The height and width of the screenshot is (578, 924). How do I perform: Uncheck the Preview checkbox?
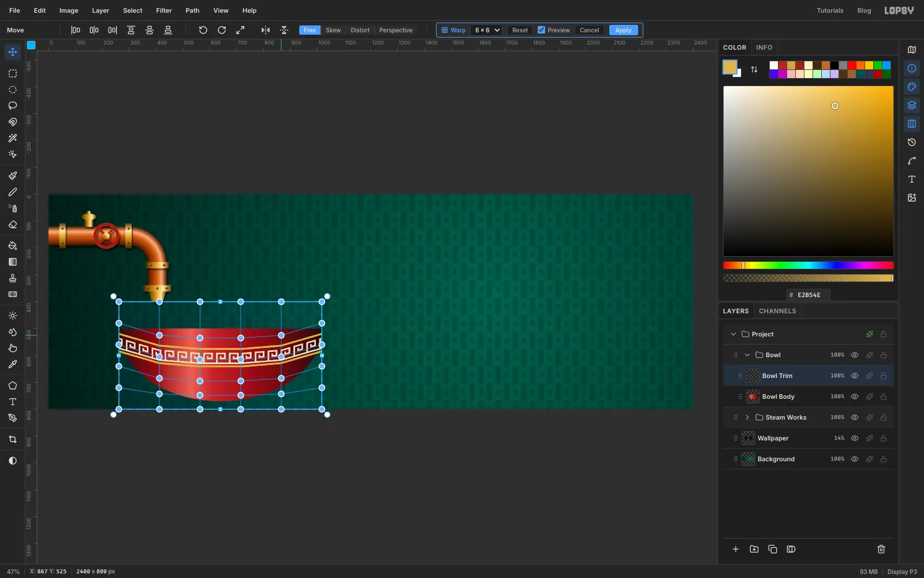(541, 30)
